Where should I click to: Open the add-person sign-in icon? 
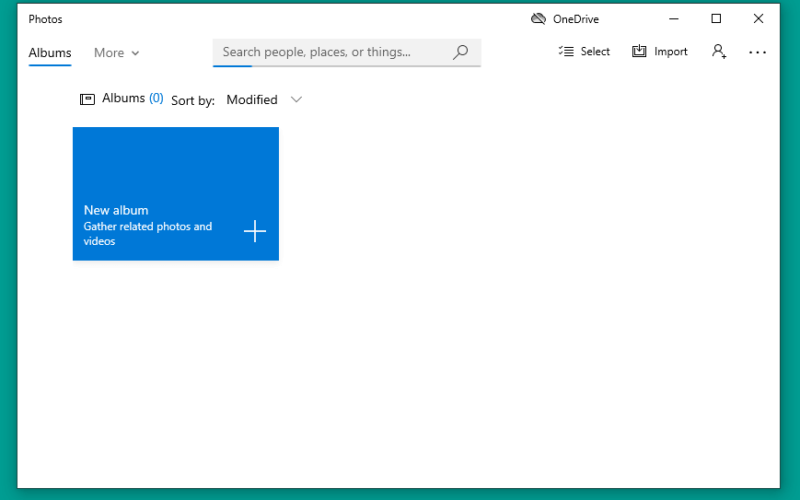pyautogui.click(x=719, y=52)
